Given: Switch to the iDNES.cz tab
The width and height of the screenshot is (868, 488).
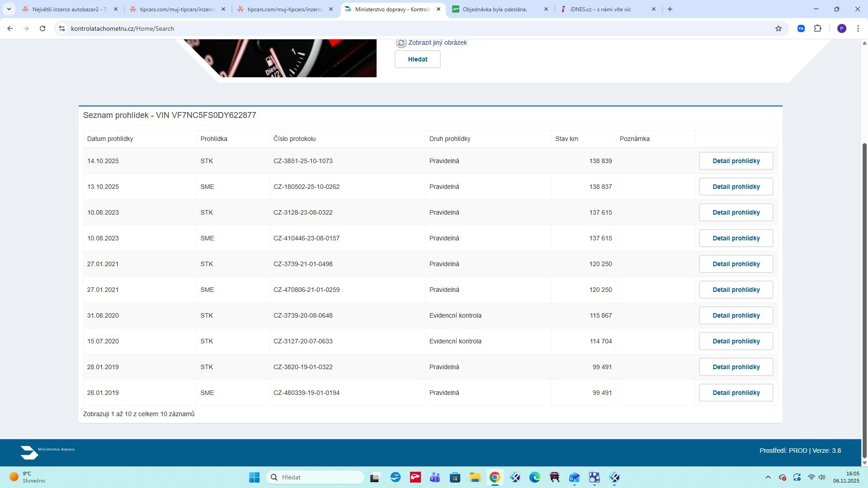Looking at the screenshot, I should click(x=600, y=9).
